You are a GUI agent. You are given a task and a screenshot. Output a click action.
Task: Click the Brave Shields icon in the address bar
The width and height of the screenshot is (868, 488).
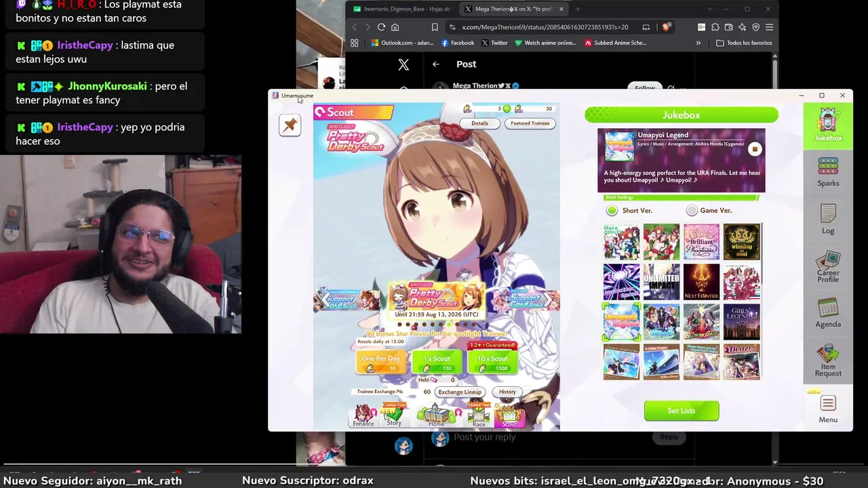pos(667,27)
